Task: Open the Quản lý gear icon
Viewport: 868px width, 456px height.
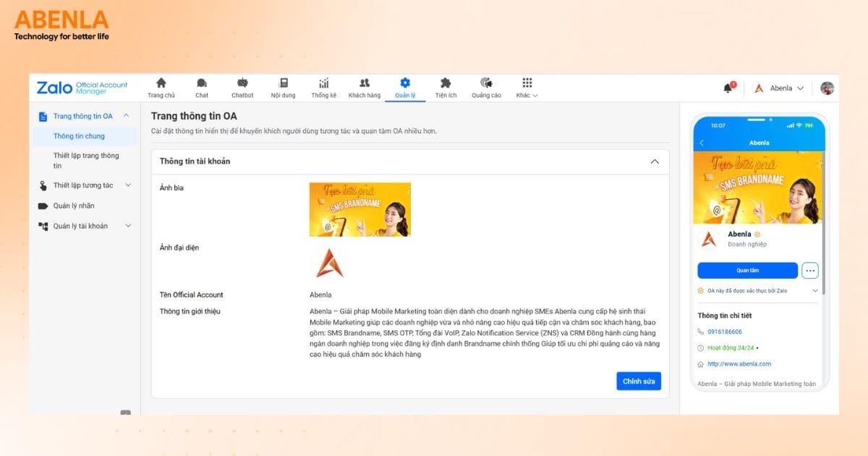Action: click(x=405, y=83)
